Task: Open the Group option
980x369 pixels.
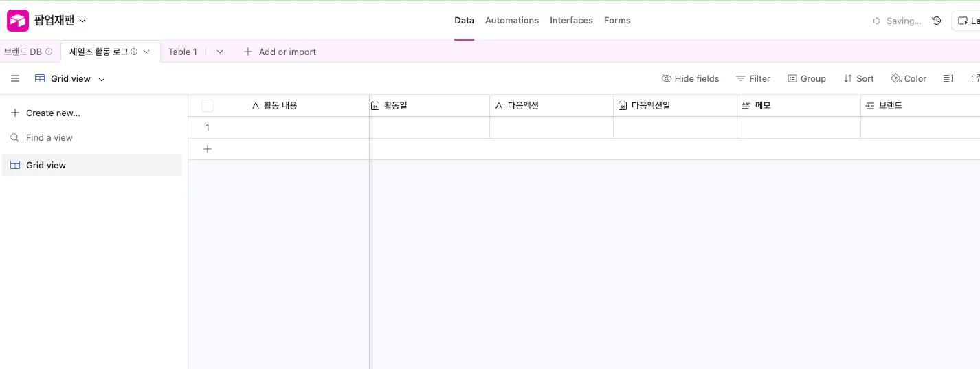Action: tap(807, 78)
